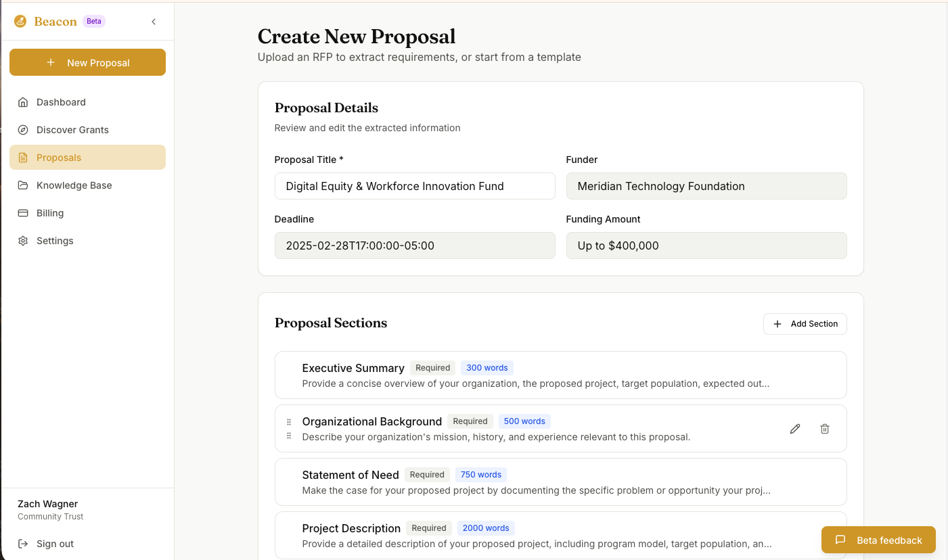Open the Beta feedback button
The width and height of the screenshot is (948, 560).
(878, 540)
